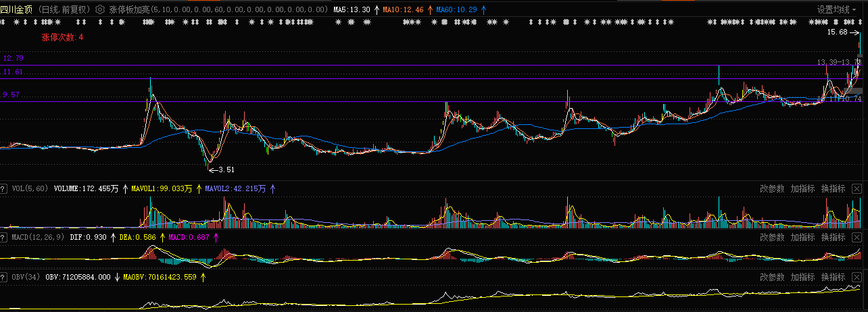The image size is (868, 312).
Task: Click the MAVOL2:42.215万 value
Action: 235,189
